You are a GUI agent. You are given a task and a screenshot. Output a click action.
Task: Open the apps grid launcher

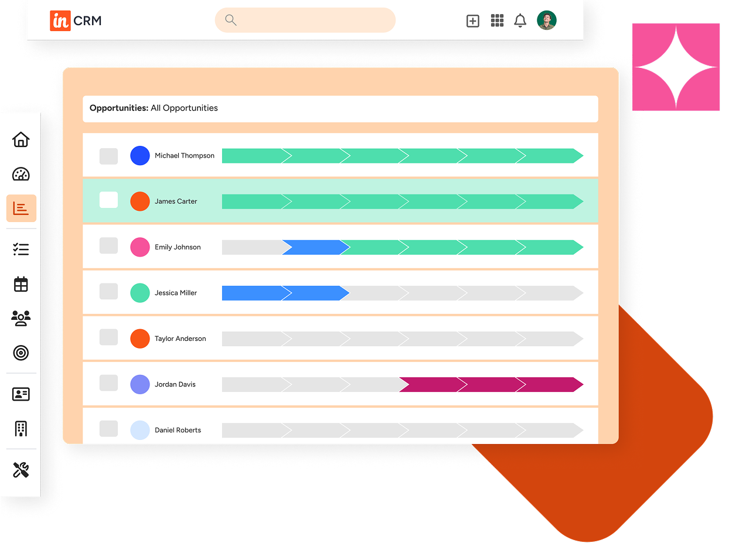click(x=497, y=21)
